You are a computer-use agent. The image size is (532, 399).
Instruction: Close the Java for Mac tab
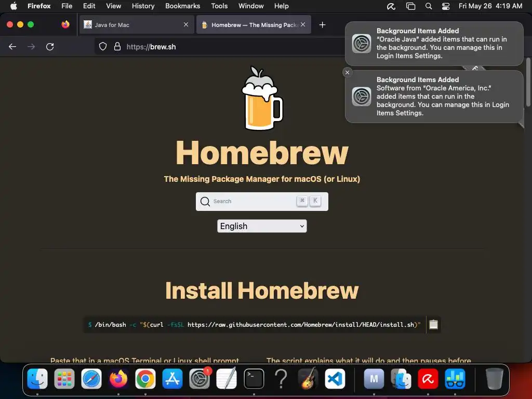point(186,24)
